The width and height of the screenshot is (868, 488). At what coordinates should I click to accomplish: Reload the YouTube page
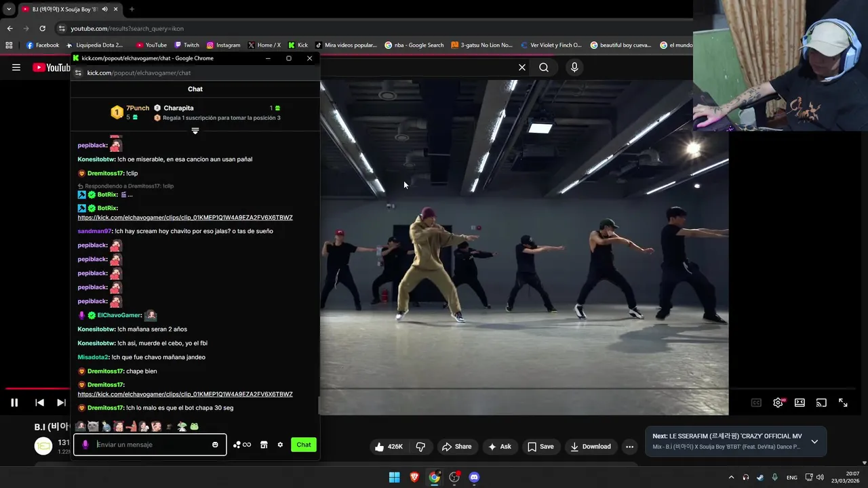42,28
